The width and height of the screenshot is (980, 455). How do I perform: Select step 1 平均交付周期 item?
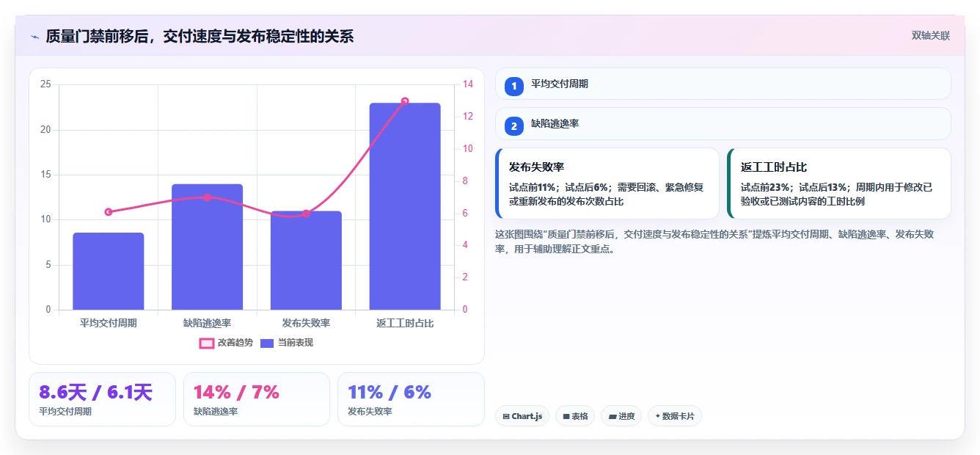click(723, 84)
